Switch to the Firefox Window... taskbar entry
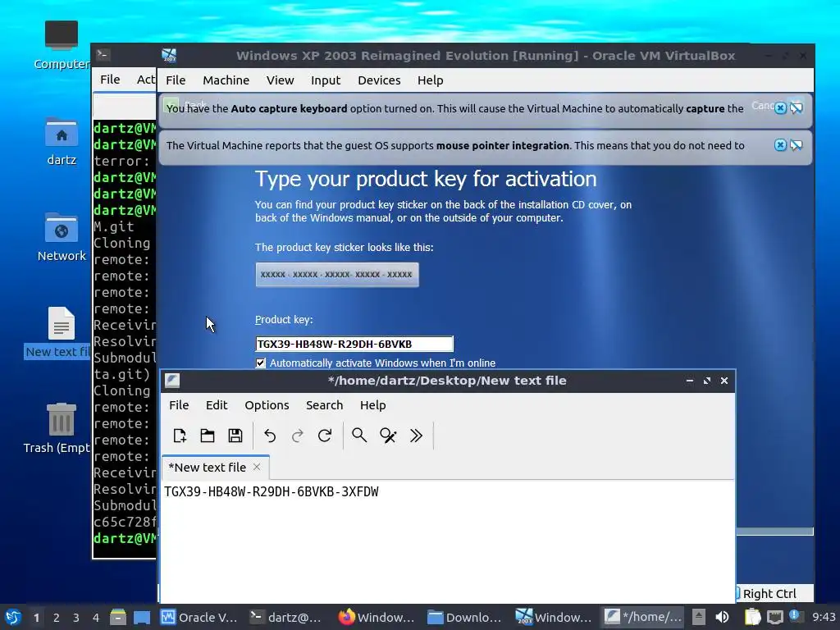Image resolution: width=840 pixels, height=630 pixels. tap(377, 618)
